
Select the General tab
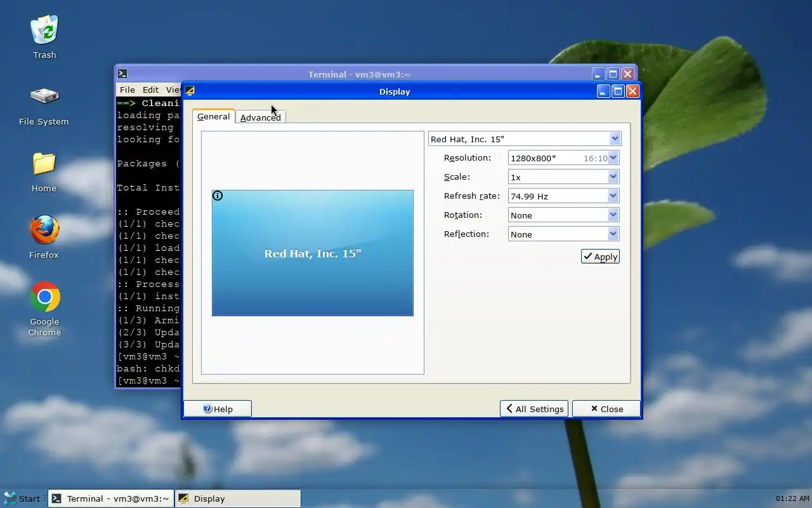213,116
